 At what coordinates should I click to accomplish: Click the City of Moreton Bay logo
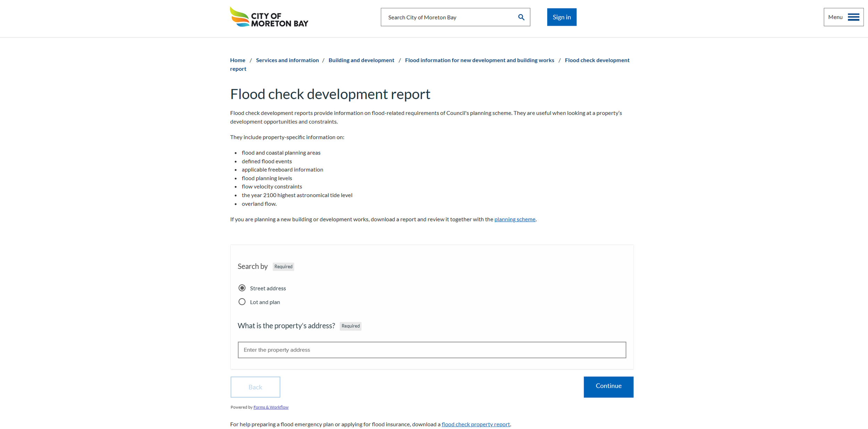(269, 17)
